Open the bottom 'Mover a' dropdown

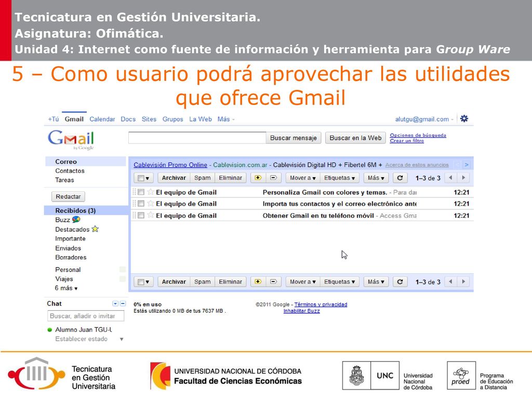[x=303, y=282]
